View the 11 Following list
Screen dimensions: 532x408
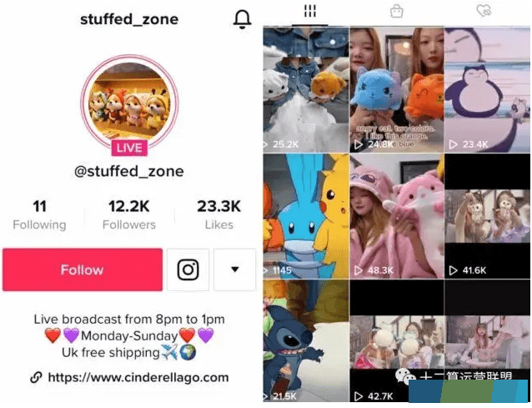coord(39,215)
